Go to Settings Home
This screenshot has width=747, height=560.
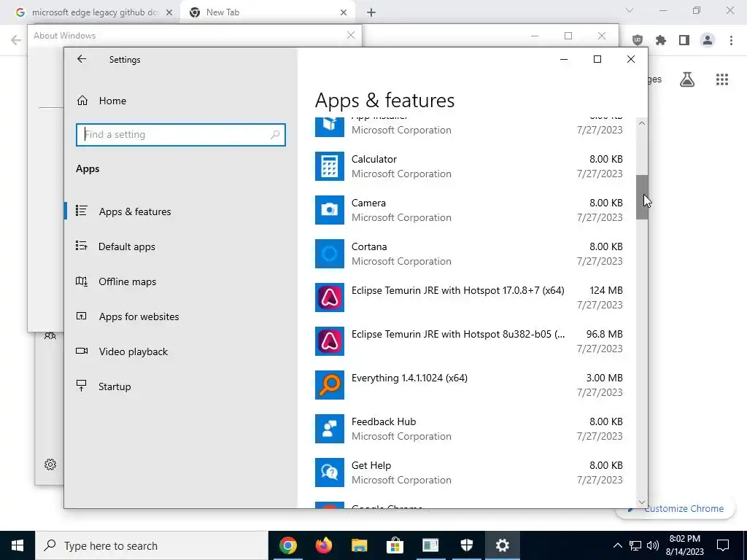112,101
